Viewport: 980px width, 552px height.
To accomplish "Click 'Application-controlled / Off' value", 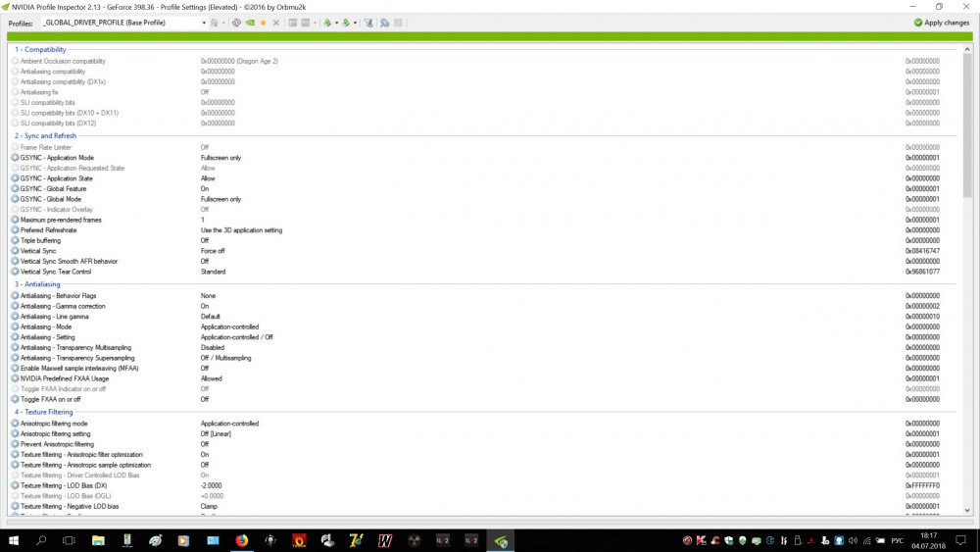I will coord(237,337).
